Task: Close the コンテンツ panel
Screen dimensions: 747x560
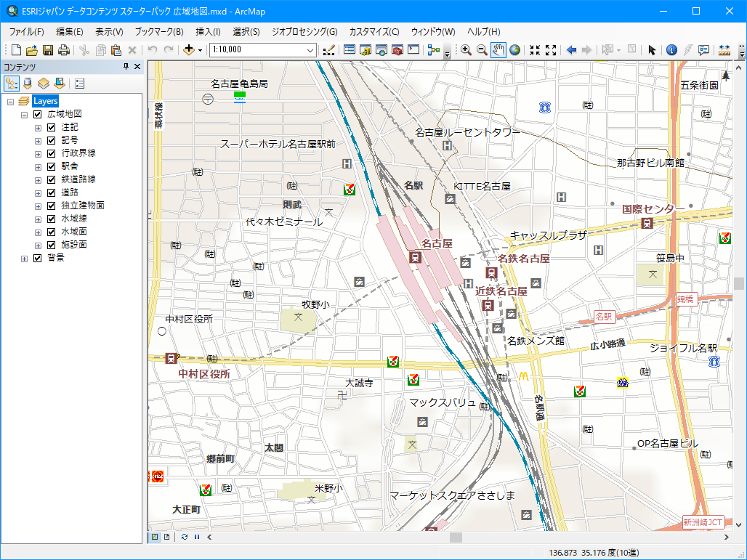Action: tap(137, 67)
